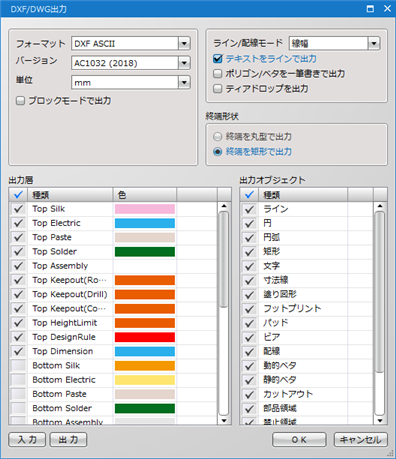Open the フォーマット dropdown showing DXF ASCII
Screen dimensions: 396x459
click(x=131, y=43)
